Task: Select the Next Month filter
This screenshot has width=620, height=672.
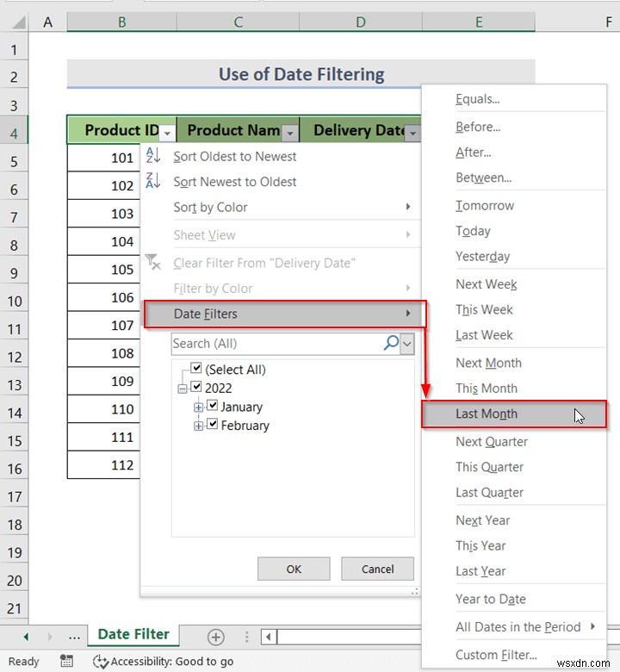Action: coord(488,363)
